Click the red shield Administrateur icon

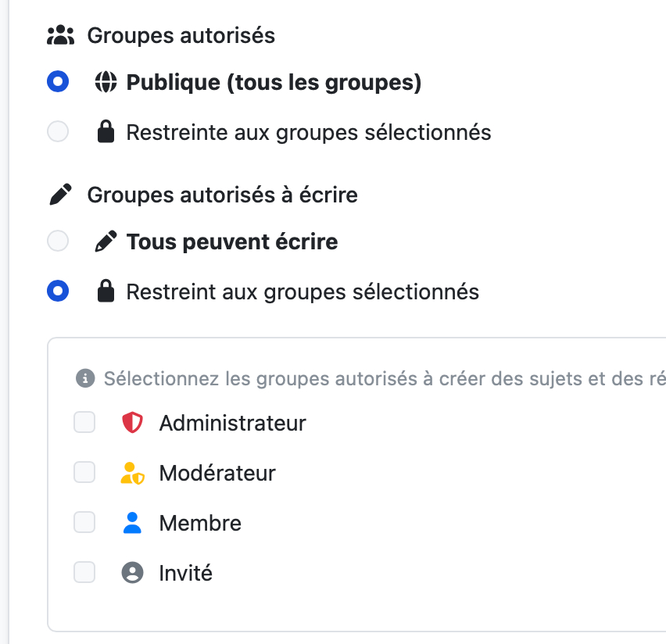tap(133, 423)
